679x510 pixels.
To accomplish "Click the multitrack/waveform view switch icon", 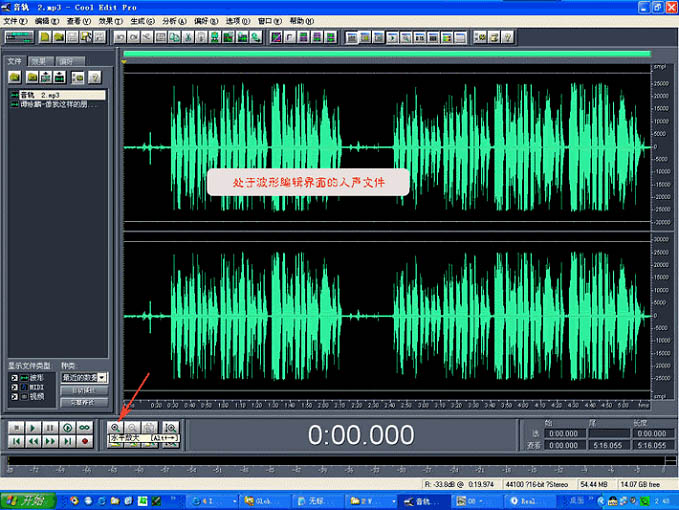I will 20,37.
